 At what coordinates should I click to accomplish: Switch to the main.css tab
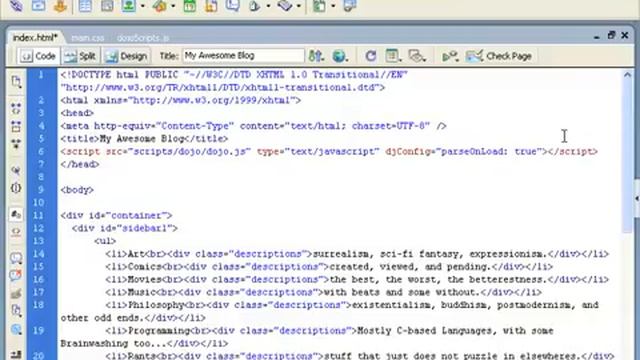[88, 38]
